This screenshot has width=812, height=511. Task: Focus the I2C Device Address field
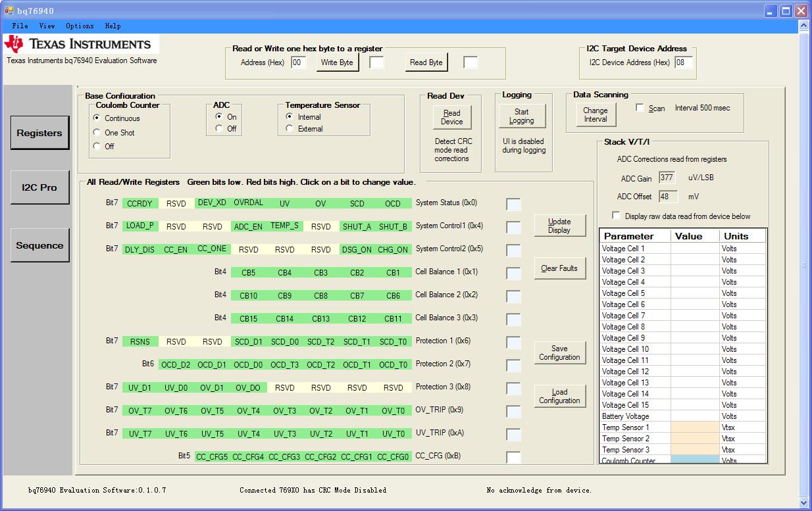coord(684,62)
